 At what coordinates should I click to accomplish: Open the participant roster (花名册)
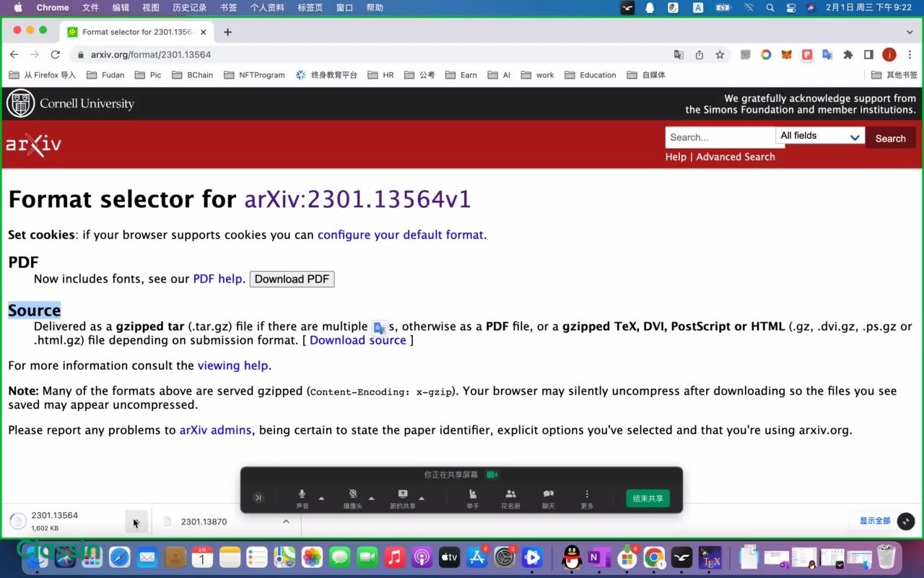point(510,497)
